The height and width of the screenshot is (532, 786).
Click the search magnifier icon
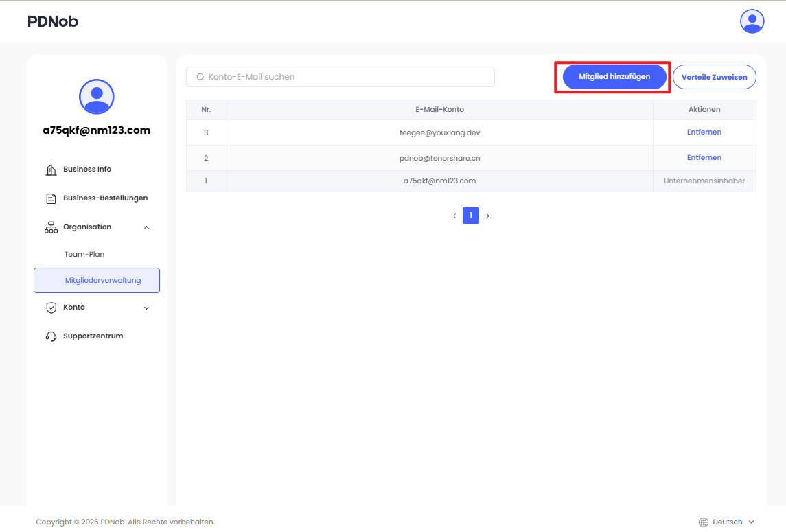coord(200,77)
